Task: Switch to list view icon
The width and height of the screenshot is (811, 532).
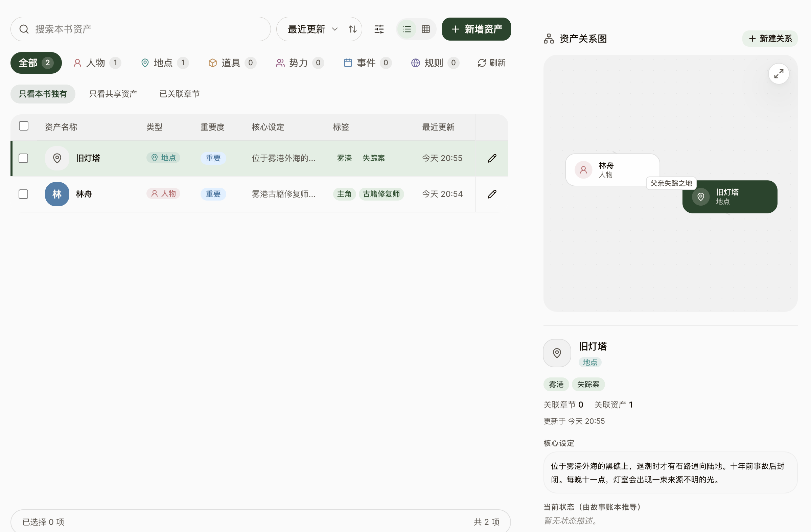Action: tap(407, 29)
